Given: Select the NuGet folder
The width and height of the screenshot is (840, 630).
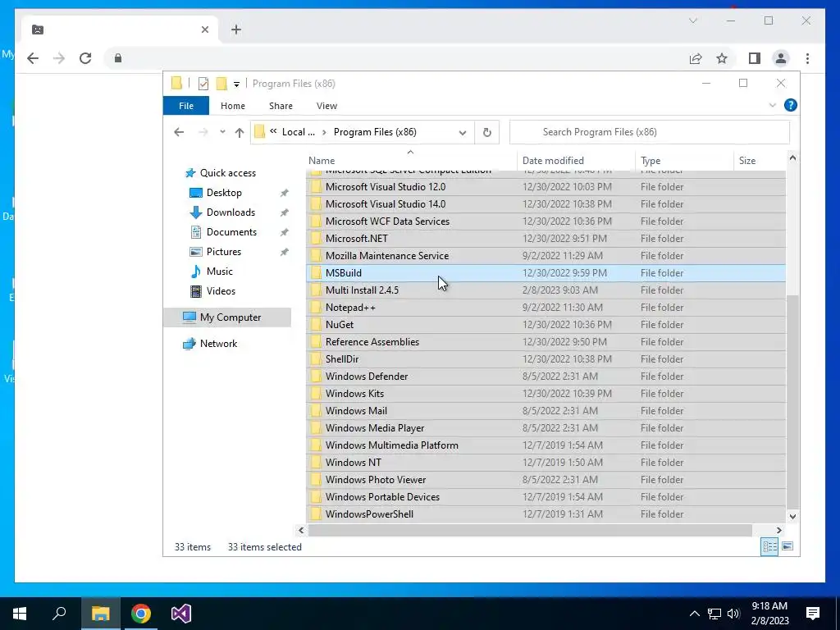Looking at the screenshot, I should (546, 325).
